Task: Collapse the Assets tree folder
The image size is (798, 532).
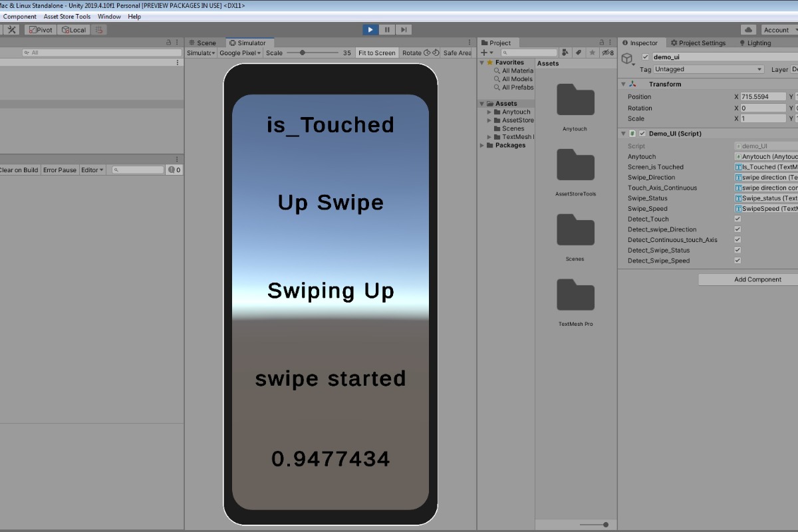Action: (x=482, y=104)
